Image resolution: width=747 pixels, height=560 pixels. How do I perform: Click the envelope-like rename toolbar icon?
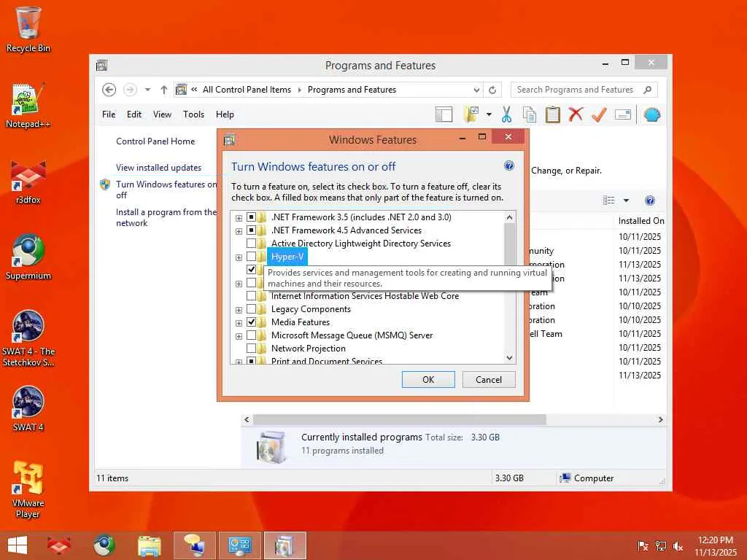[623, 114]
